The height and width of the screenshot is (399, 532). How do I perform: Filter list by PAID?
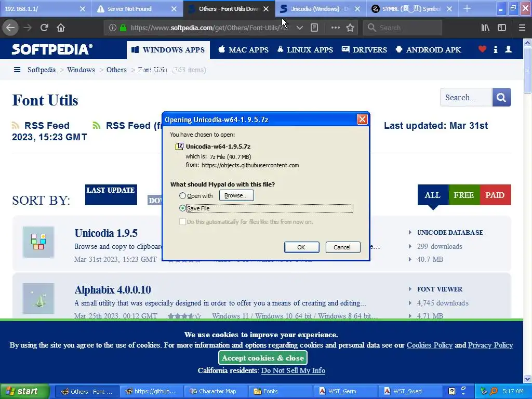tap(495, 195)
